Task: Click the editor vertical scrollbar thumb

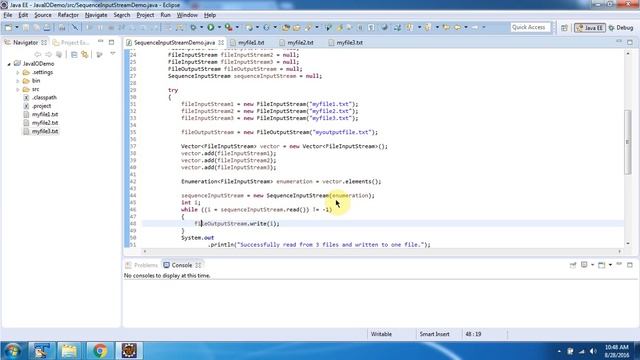Action: tap(628, 142)
